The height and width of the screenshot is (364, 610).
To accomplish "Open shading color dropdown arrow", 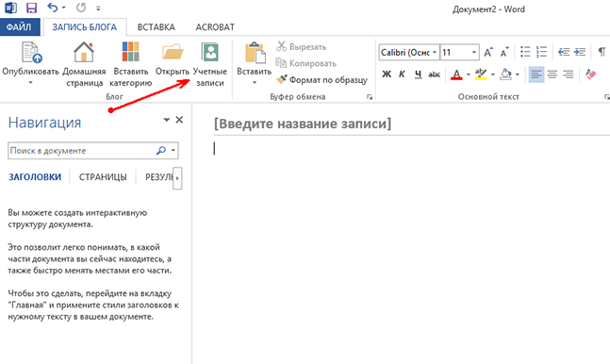I will pyautogui.click(x=517, y=74).
